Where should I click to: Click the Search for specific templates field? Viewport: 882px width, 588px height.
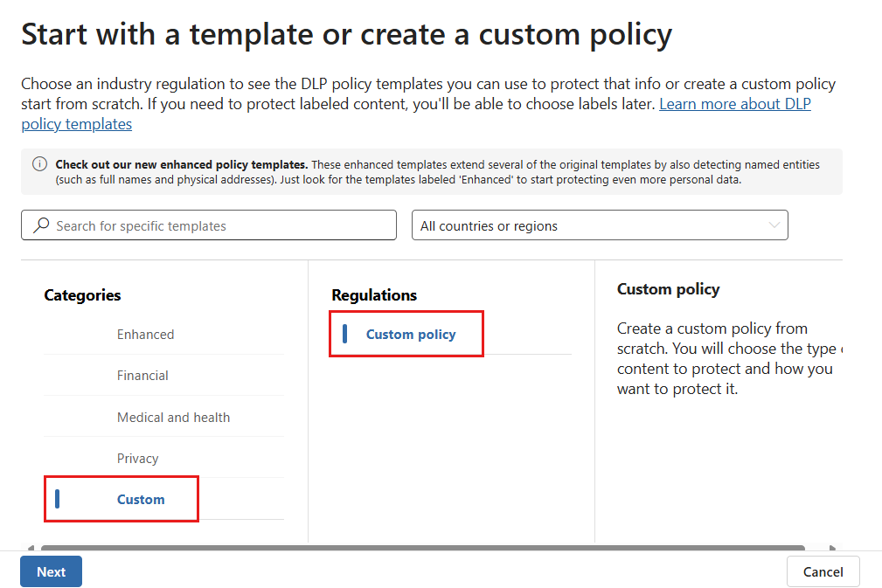click(x=208, y=225)
